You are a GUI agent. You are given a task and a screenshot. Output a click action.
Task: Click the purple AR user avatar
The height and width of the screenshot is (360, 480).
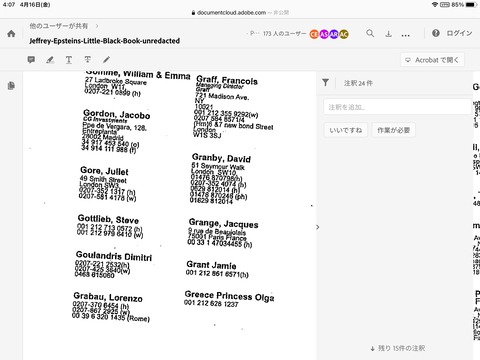pyautogui.click(x=334, y=34)
